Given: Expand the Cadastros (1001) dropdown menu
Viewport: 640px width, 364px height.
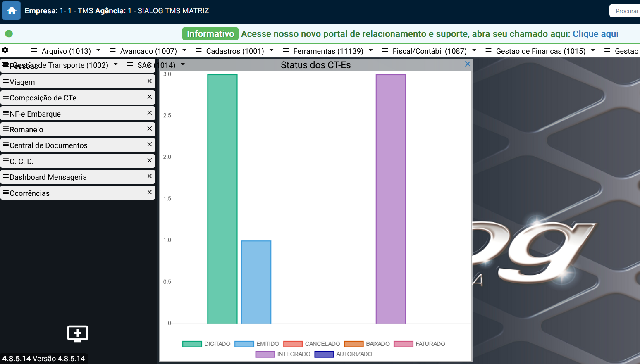Looking at the screenshot, I should (x=271, y=50).
